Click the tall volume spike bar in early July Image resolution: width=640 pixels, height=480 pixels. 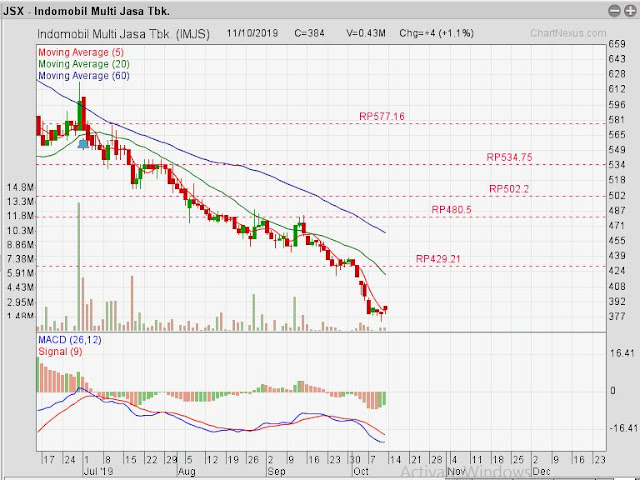pos(79,266)
